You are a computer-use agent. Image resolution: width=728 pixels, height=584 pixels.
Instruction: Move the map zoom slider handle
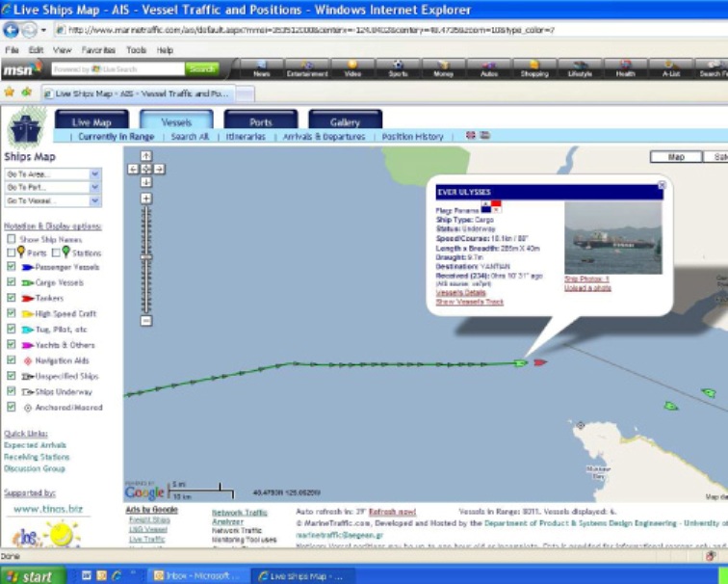point(146,257)
